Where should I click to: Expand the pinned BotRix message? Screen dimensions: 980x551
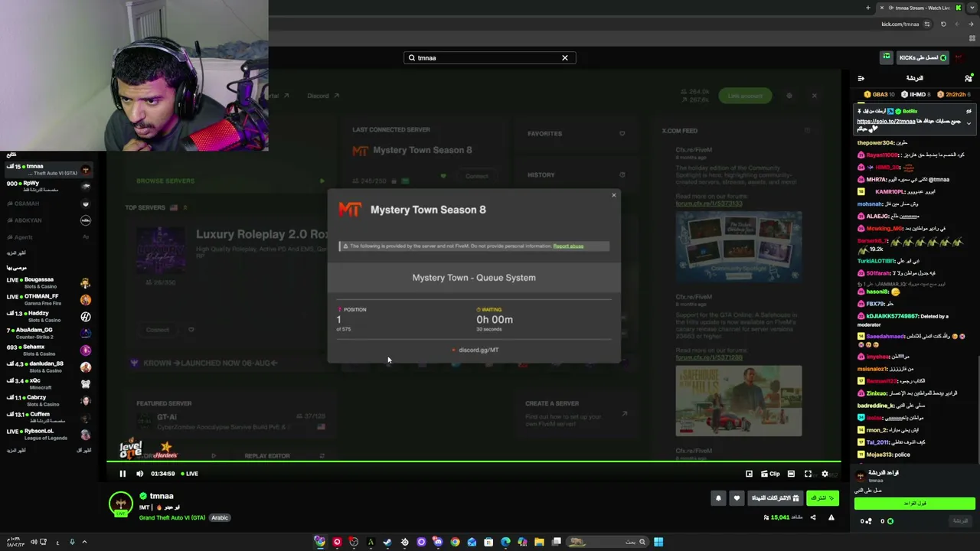click(969, 123)
